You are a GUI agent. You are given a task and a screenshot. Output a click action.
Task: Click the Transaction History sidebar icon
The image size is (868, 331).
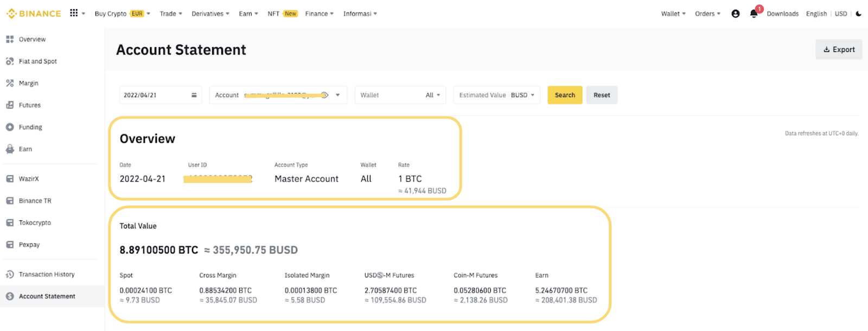click(x=10, y=275)
